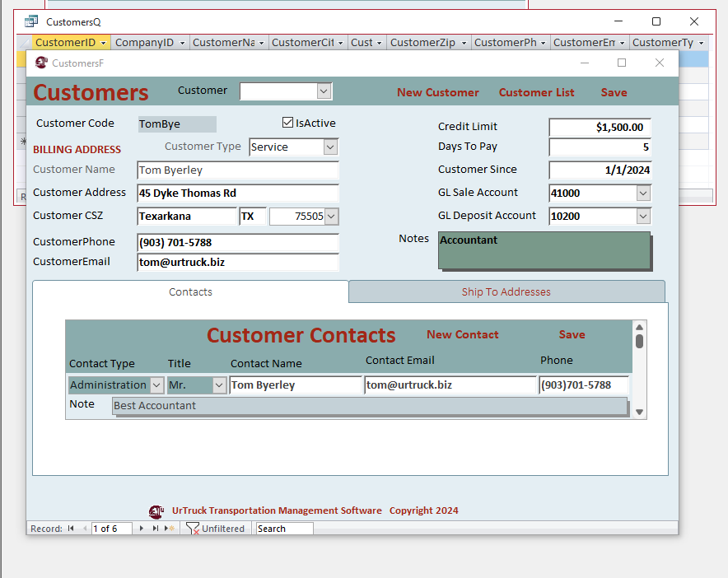Screen dimensions: 728x578
Task: Open the Contact Type dropdown for Tom Byerley
Action: 156,385
